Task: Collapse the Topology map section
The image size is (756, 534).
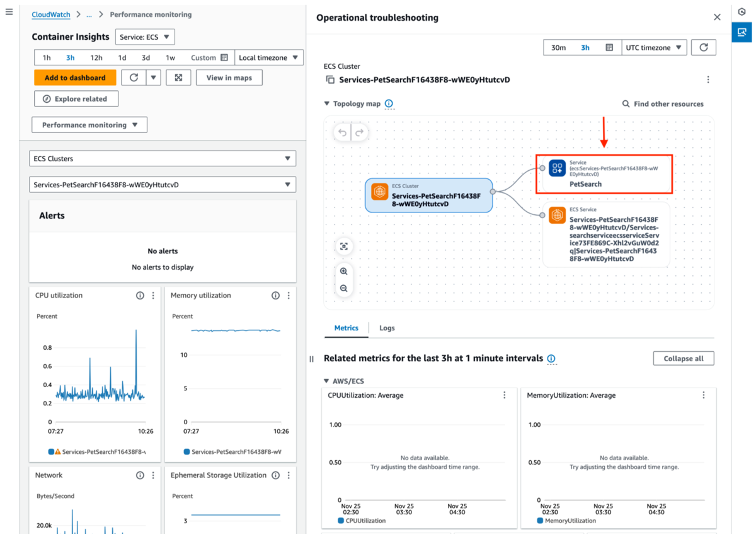Action: [x=327, y=103]
